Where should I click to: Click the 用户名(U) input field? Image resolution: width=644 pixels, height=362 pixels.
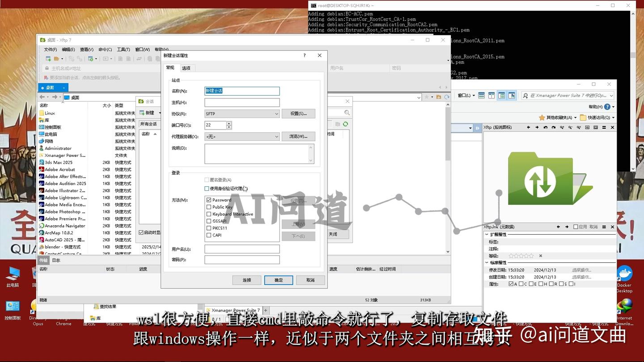242,249
